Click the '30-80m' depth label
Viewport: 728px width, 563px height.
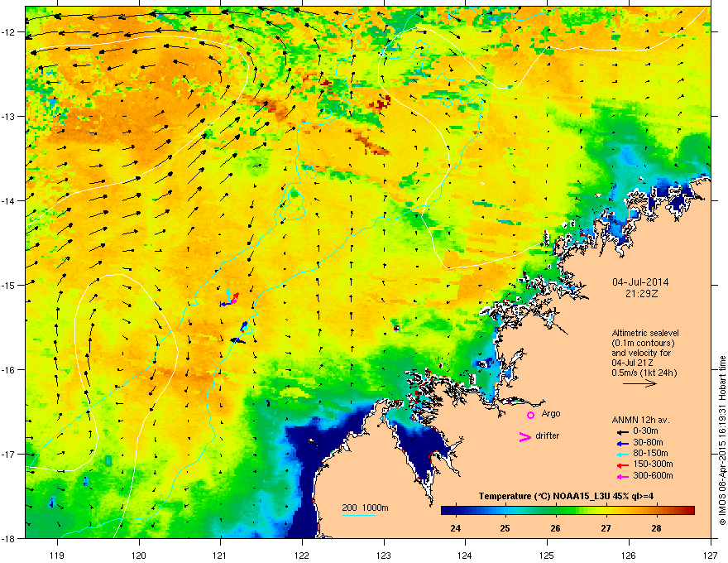648,442
